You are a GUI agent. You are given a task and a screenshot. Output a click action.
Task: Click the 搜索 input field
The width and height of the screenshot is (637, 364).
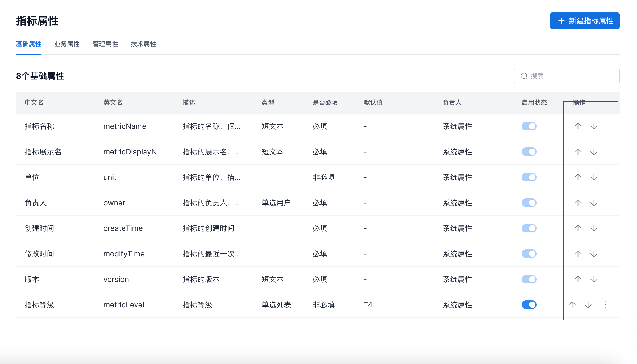[572, 76]
